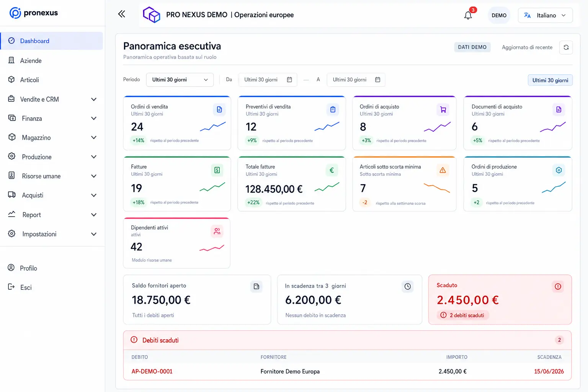This screenshot has height=392, width=588.
Task: Expand Report submenu chevron
Action: click(94, 215)
